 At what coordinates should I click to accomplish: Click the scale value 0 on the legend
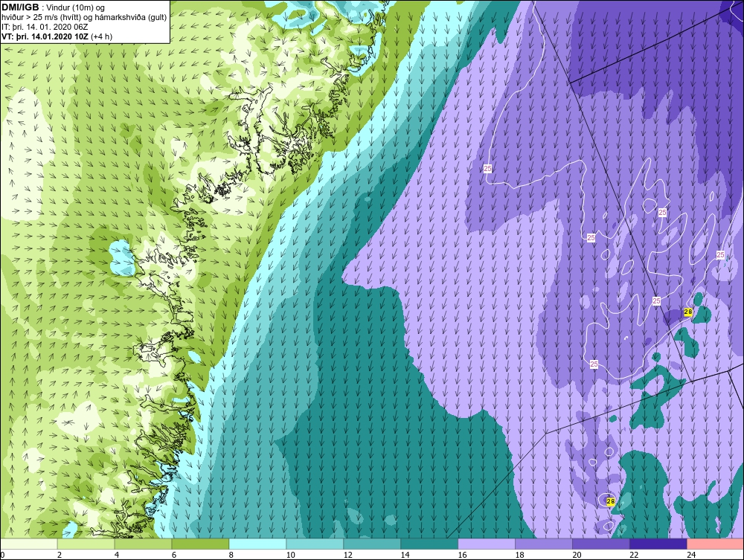tap(2, 555)
